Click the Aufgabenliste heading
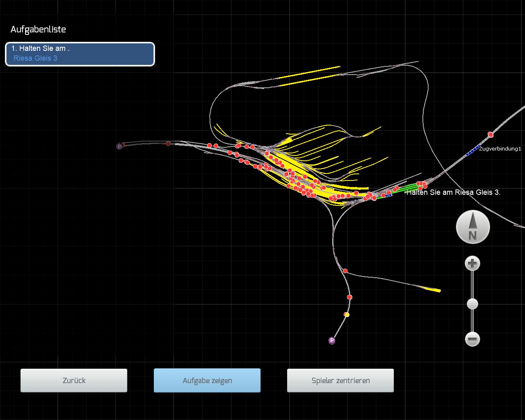 coord(38,30)
